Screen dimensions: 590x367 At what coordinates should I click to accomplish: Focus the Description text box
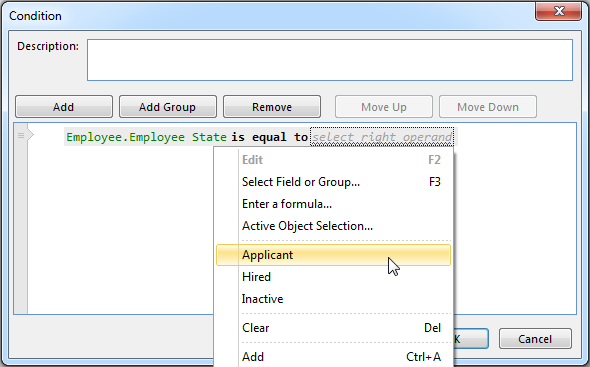point(330,60)
